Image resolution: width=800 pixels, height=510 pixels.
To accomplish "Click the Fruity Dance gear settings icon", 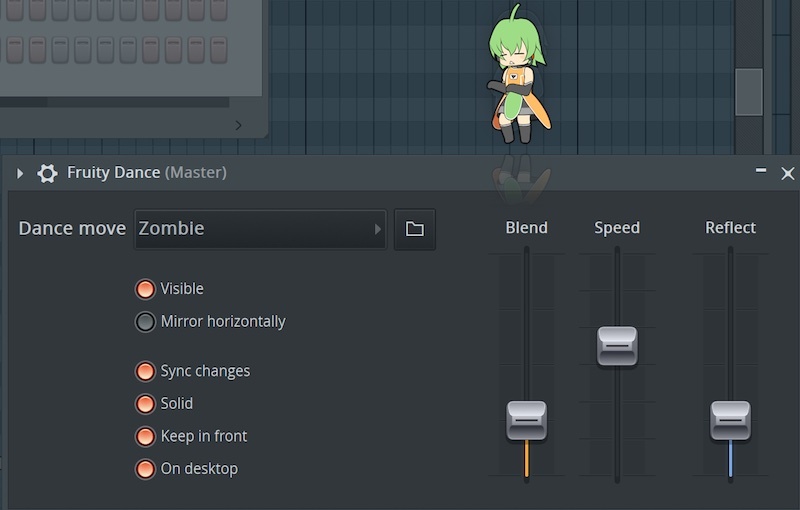I will click(47, 173).
